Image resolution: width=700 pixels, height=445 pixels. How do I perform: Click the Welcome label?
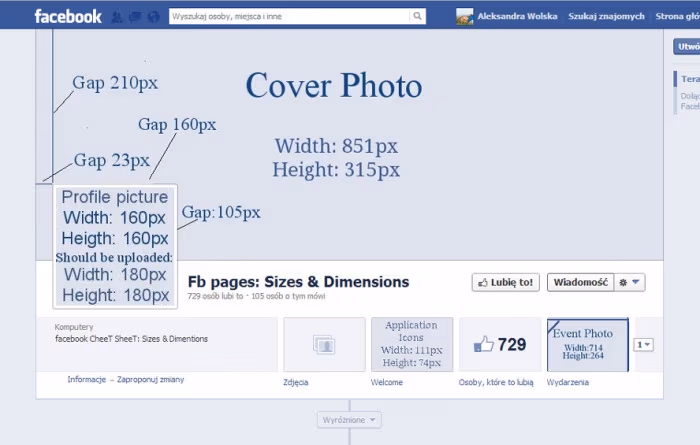pos(387,382)
